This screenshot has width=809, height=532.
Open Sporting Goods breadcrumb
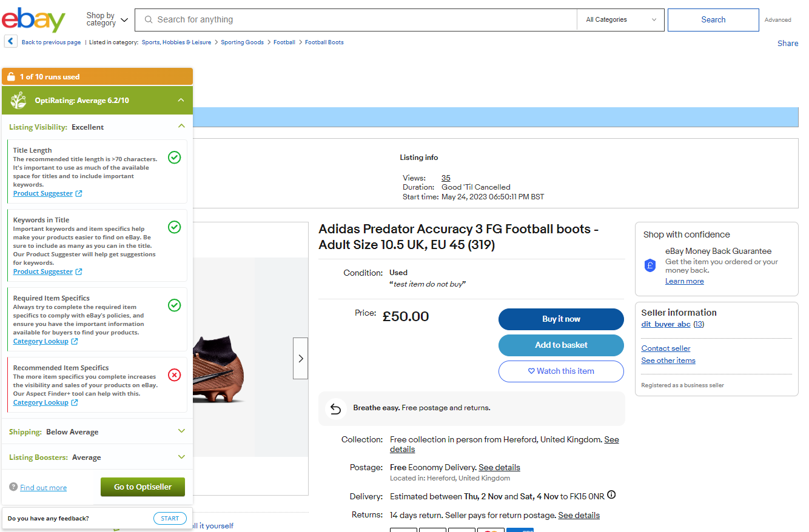[x=242, y=42]
